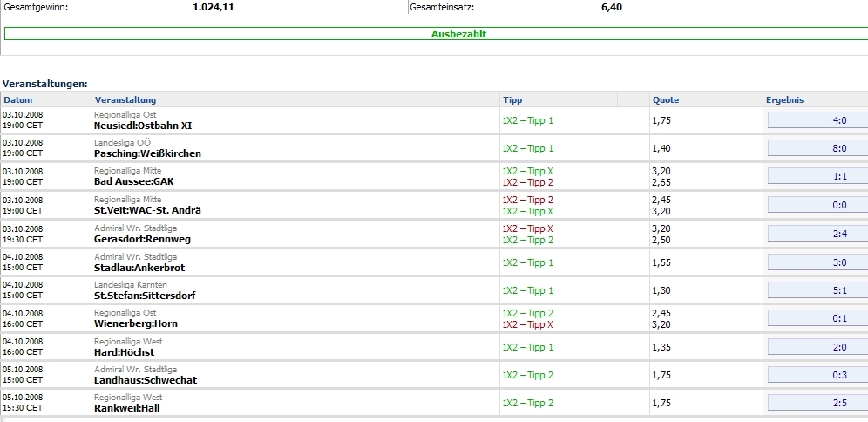Click Tipp 1 for Stadlau:Ankerbrot
The image size is (868, 422).
pos(527,262)
